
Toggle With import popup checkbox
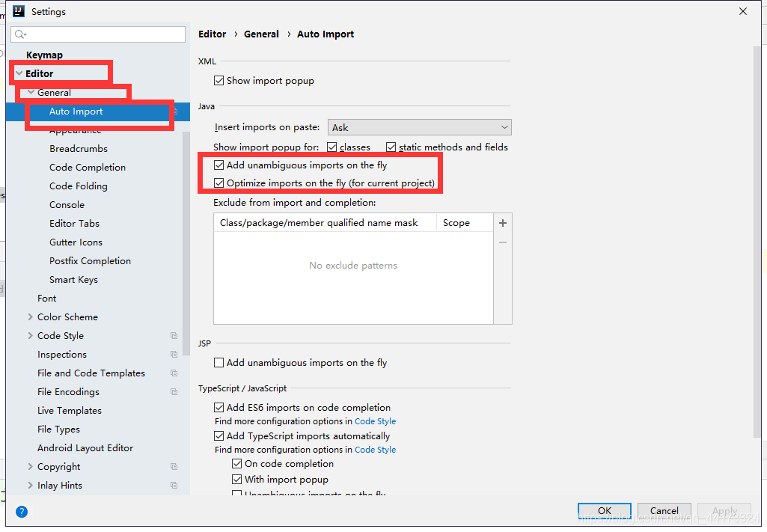(236, 479)
